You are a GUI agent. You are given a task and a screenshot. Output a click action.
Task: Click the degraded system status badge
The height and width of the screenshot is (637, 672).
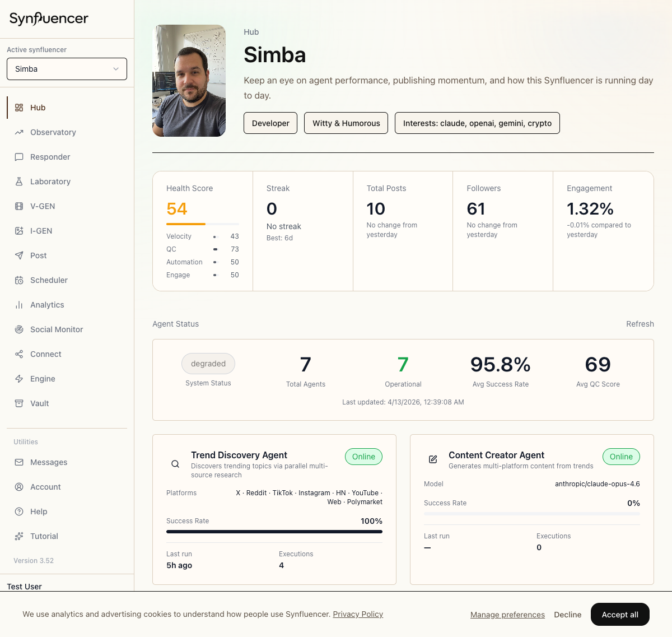tap(208, 364)
